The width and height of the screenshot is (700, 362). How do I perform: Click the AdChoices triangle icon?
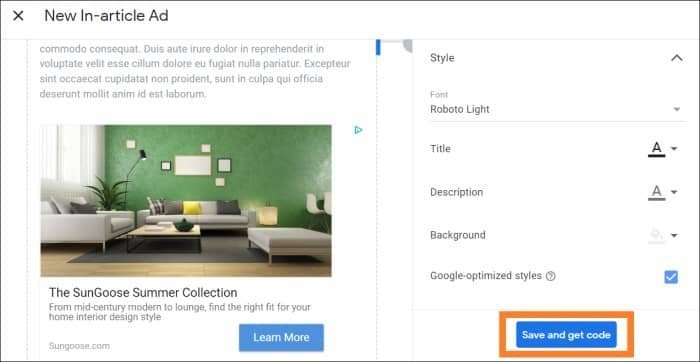tap(358, 130)
